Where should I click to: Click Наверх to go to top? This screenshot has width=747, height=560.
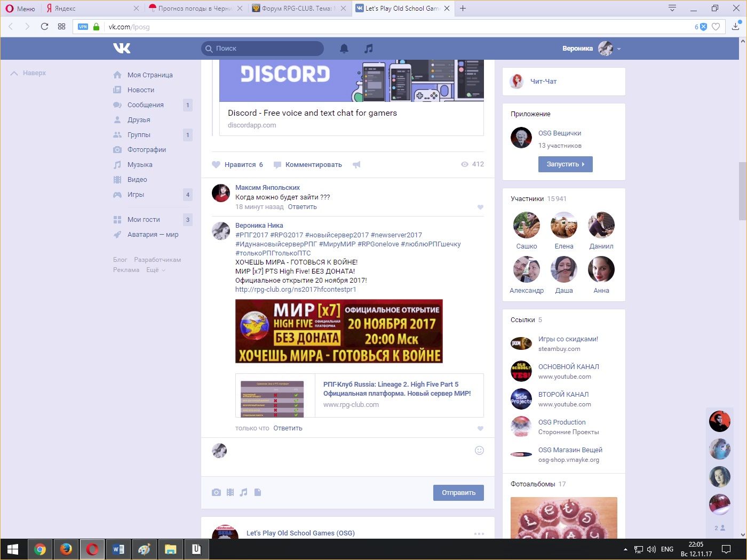(28, 73)
